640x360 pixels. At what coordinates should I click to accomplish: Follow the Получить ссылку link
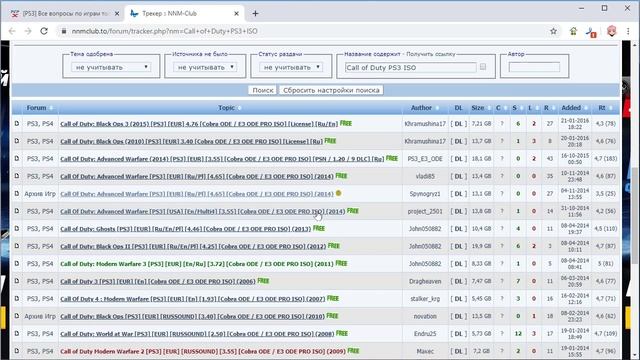click(431, 54)
